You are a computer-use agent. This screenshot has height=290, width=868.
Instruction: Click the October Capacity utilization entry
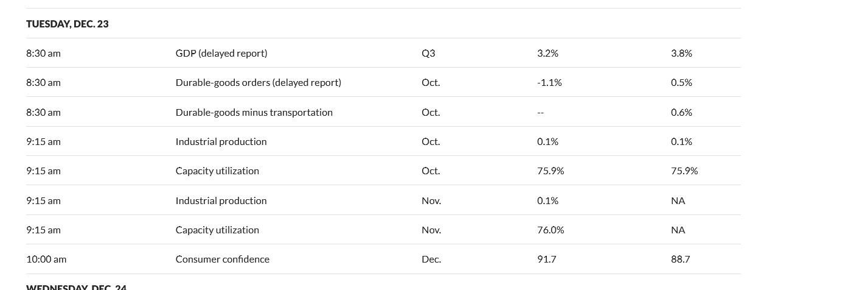click(x=217, y=171)
